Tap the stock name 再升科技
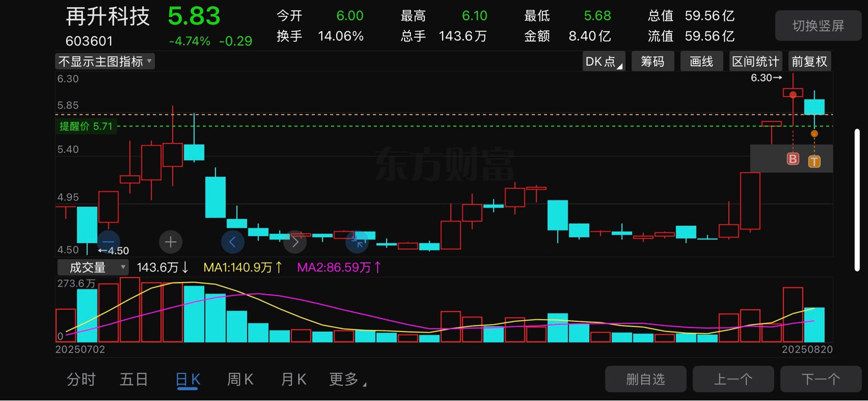This screenshot has width=868, height=401. click(108, 17)
